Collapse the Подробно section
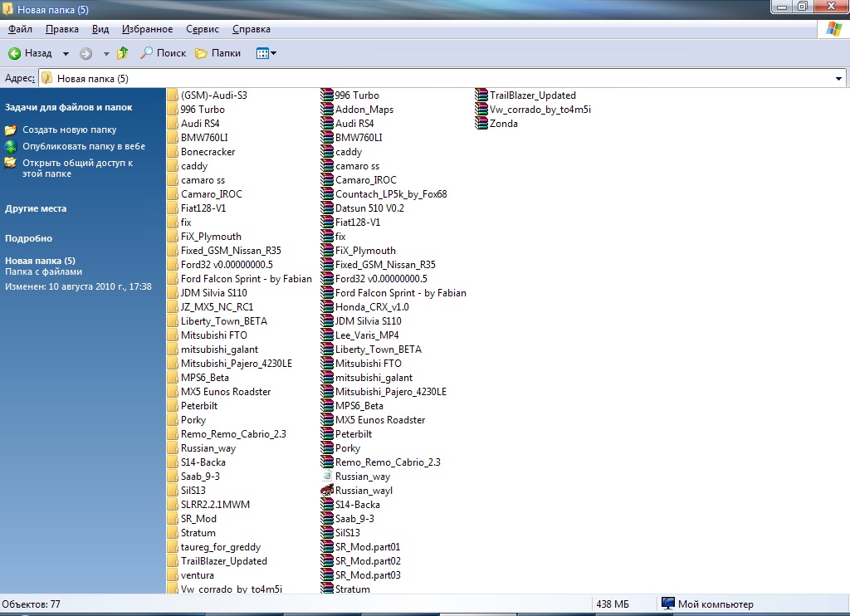This screenshot has width=850, height=616. (x=29, y=238)
